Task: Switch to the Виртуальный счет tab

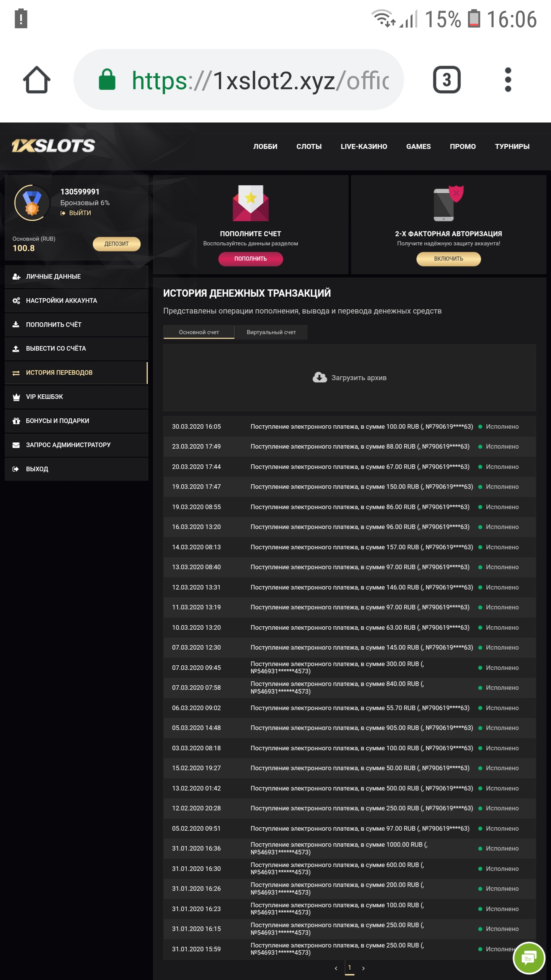Action: [271, 332]
